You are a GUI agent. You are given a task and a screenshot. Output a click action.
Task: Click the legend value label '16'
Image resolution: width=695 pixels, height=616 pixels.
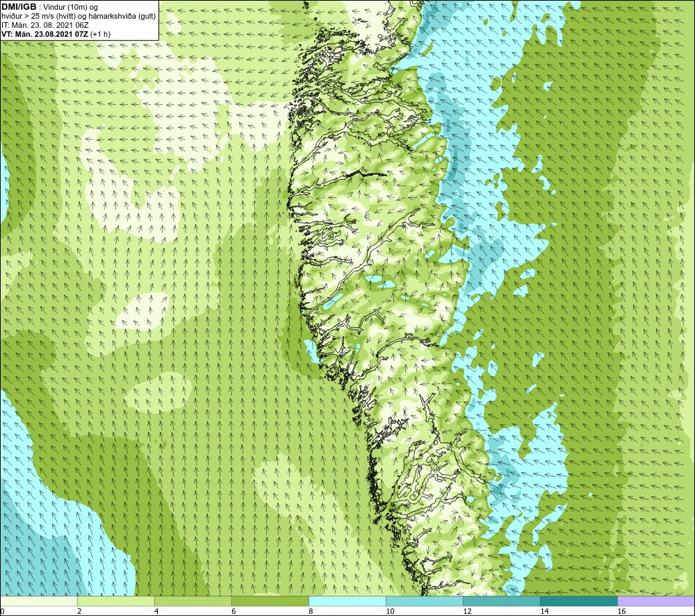[621, 612]
